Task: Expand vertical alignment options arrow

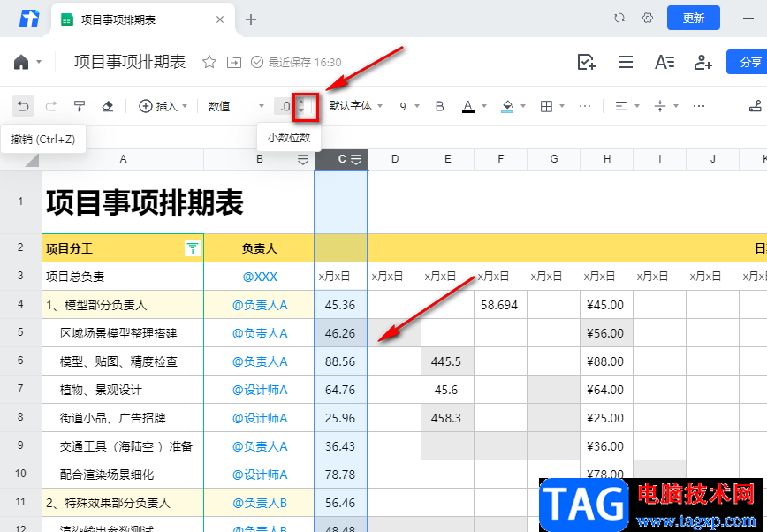Action: point(675,106)
